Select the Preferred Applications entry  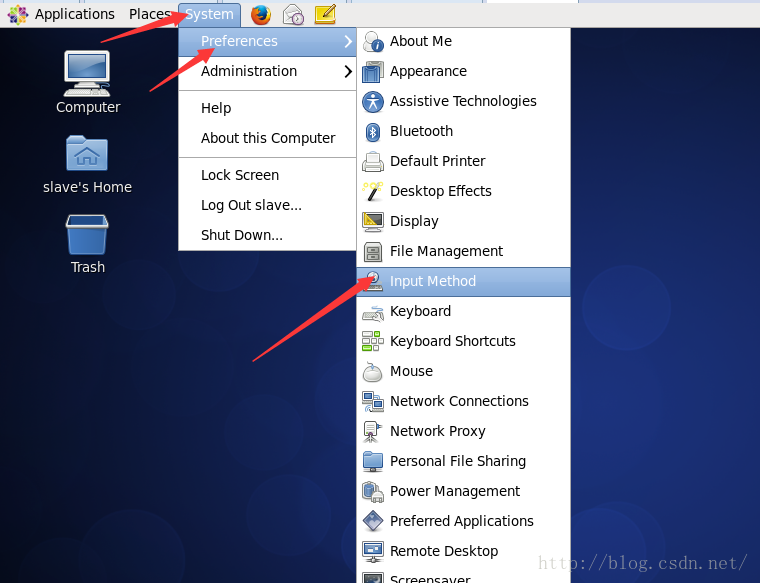click(463, 521)
